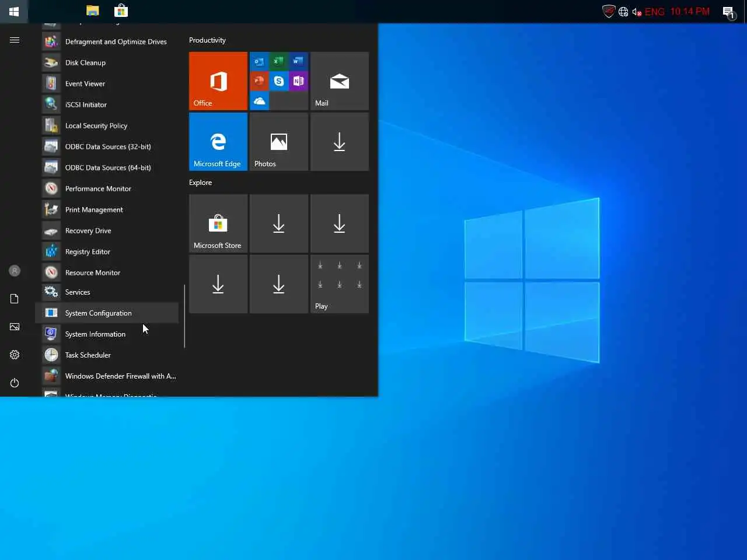Image resolution: width=747 pixels, height=560 pixels.
Task: Open Task Scheduler clock icon
Action: pos(51,355)
